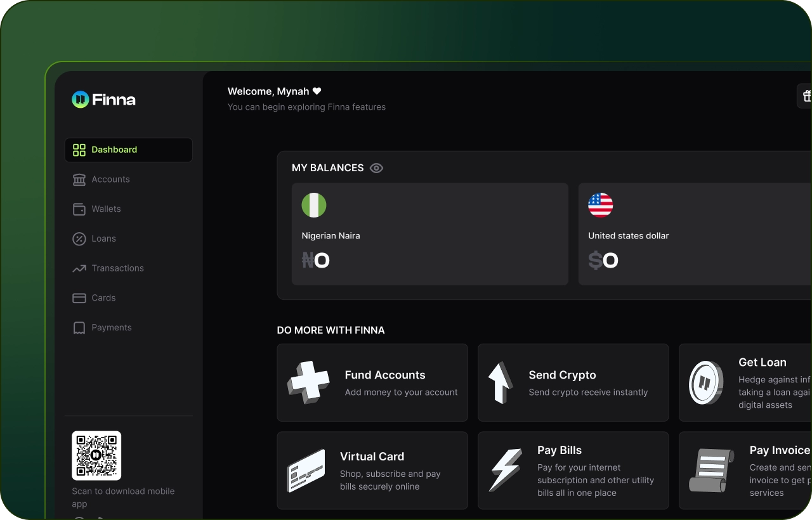The image size is (812, 520).
Task: Click the Wallets wallet icon
Action: coord(79,209)
